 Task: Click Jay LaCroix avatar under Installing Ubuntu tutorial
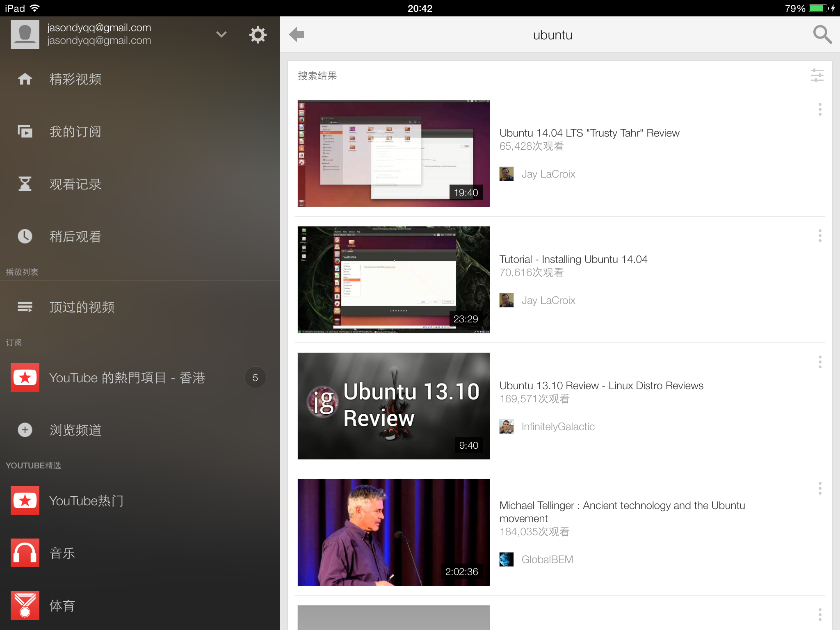tap(507, 300)
